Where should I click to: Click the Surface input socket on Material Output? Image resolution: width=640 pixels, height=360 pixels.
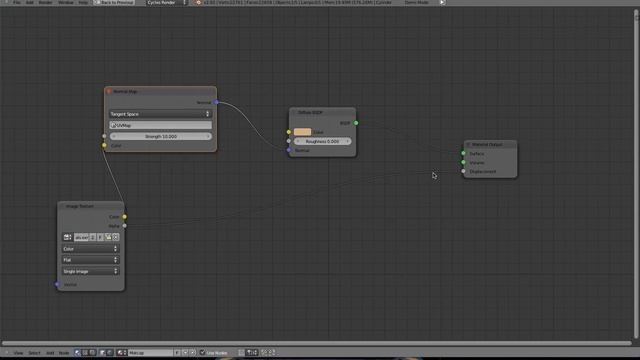tap(463, 153)
